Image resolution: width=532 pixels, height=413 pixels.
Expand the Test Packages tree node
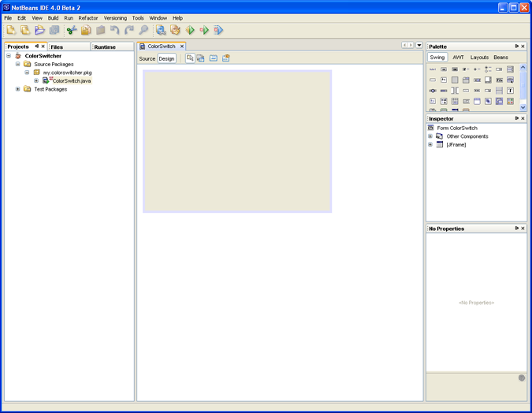click(18, 89)
